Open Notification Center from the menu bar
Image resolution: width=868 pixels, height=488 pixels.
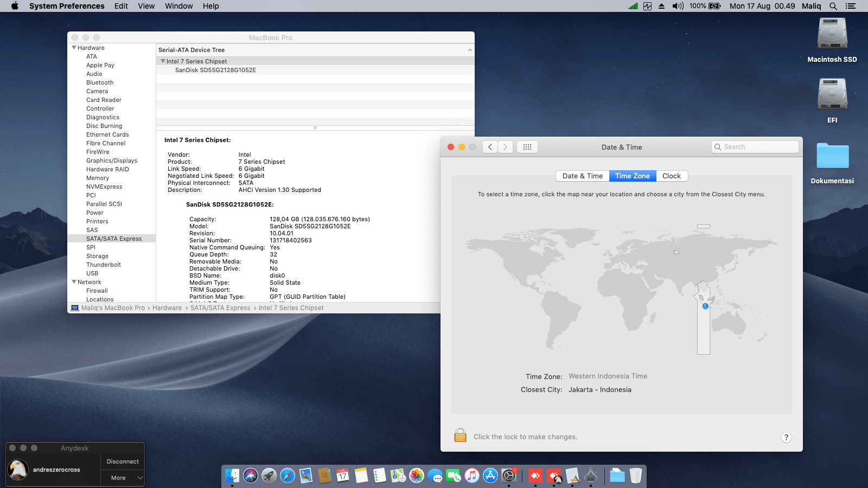coord(851,6)
